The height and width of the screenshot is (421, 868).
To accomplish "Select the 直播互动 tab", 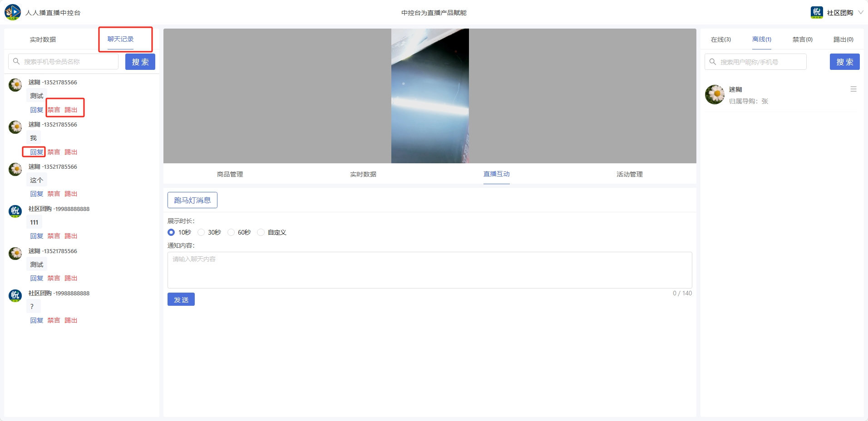I will (497, 174).
